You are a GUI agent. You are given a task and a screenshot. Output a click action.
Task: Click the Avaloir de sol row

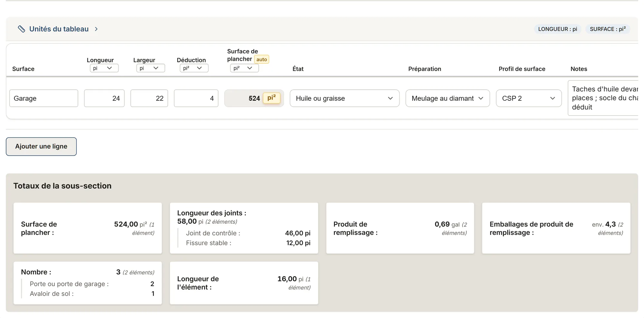92,294
